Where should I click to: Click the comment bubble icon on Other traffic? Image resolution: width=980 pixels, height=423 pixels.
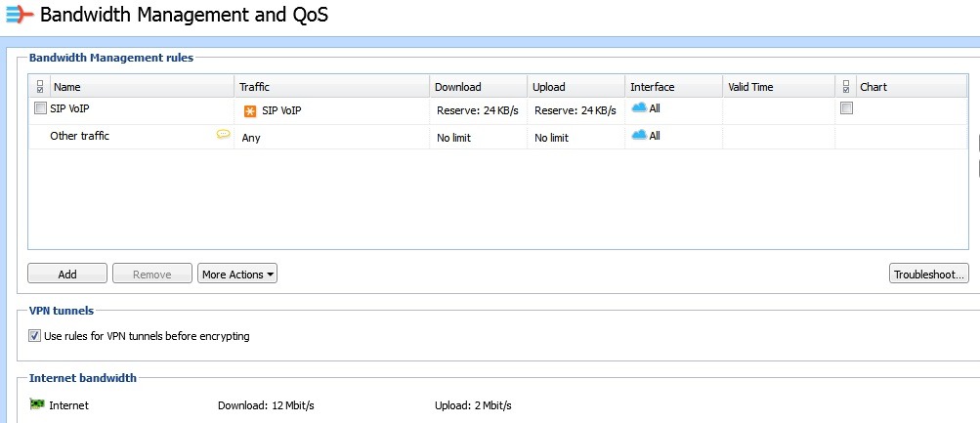tap(223, 135)
